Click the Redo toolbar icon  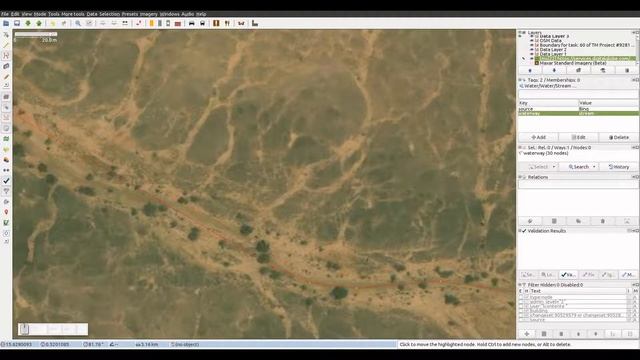64,23
